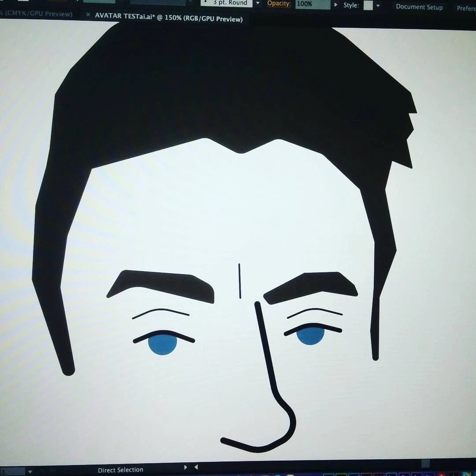Click the Style swatch box
The width and height of the screenshot is (476, 476).
(x=368, y=6)
